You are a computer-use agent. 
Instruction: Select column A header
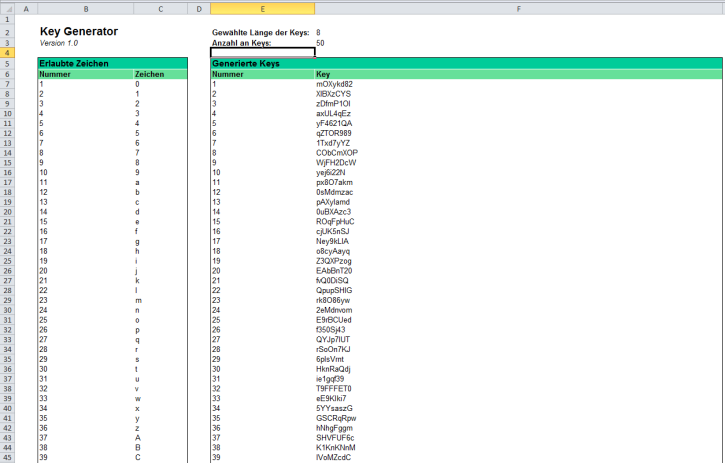point(26,9)
